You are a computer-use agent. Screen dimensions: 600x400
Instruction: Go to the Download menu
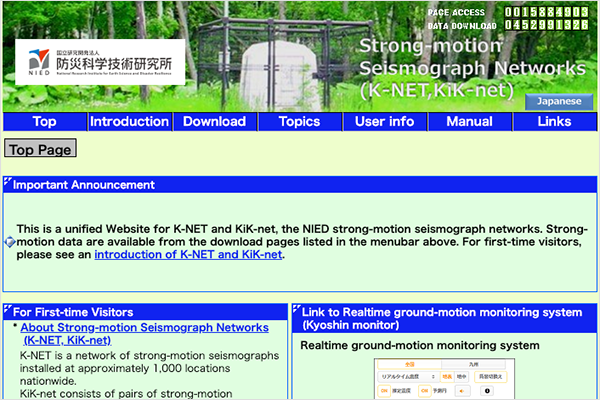[x=214, y=122]
